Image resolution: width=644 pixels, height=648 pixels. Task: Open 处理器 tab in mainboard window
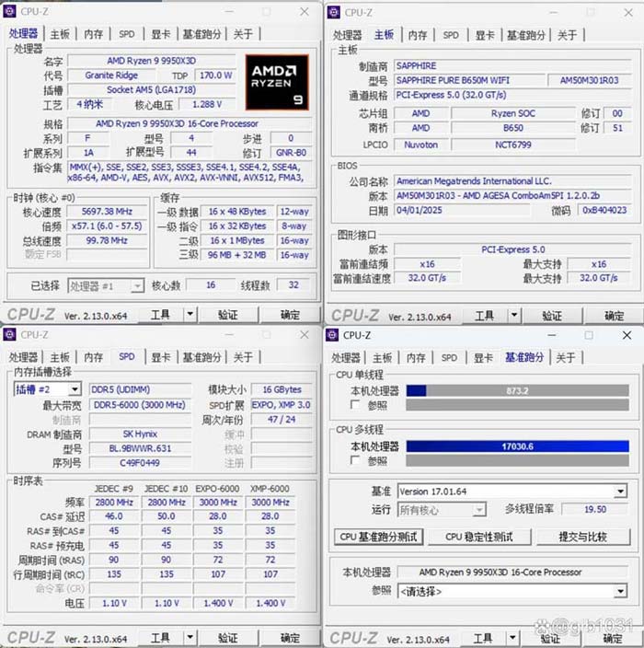(x=347, y=35)
